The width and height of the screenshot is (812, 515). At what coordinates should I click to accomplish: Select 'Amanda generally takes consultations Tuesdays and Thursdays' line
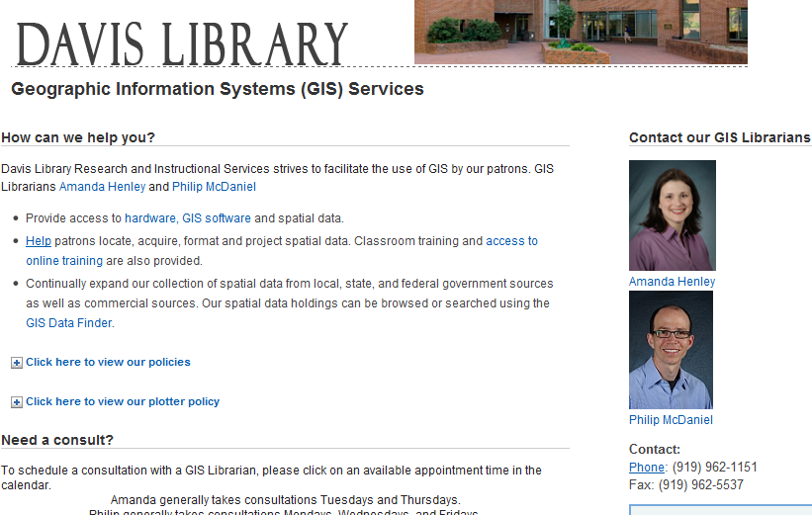pos(286,500)
